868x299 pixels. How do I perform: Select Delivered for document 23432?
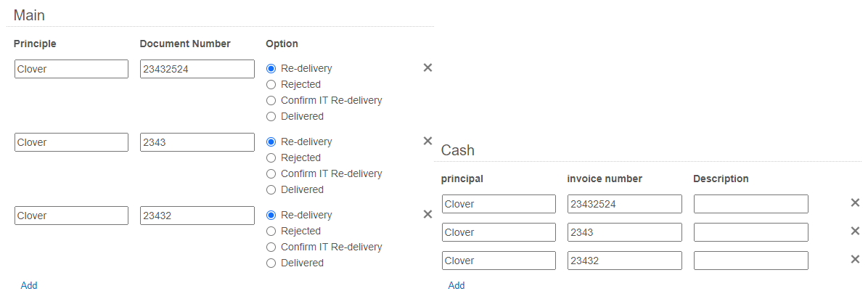[271, 263]
